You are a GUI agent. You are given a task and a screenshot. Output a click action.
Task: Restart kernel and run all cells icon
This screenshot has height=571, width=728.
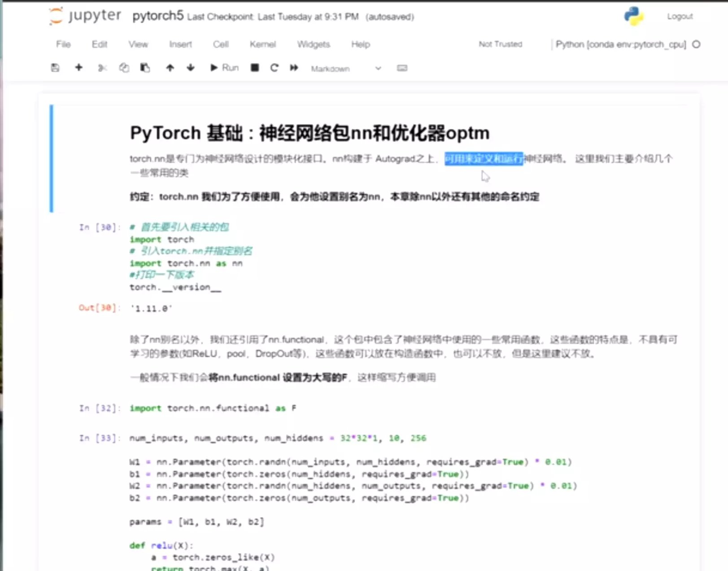pos(294,68)
